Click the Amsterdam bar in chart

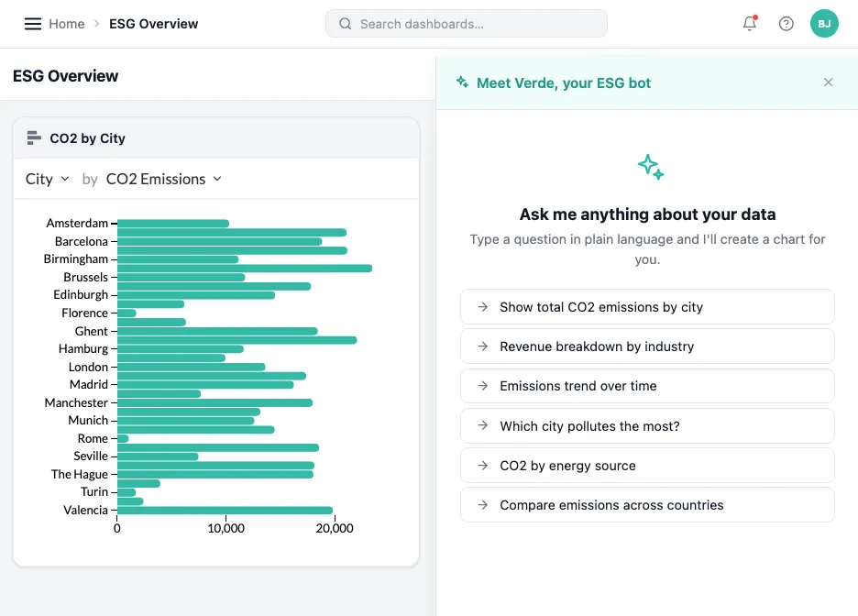coord(173,223)
